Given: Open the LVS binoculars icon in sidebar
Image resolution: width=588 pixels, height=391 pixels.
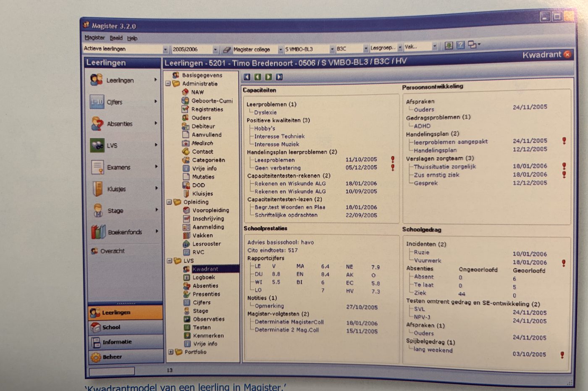Looking at the screenshot, I should (x=97, y=145).
